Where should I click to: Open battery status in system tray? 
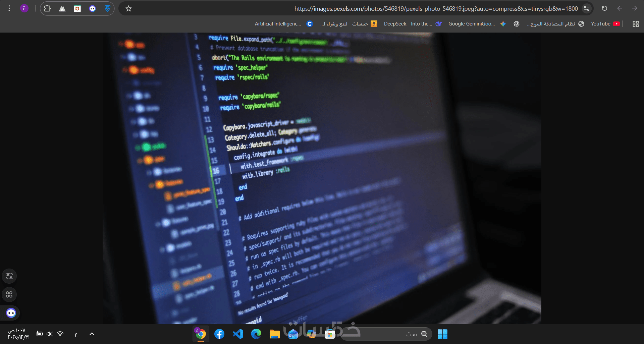pyautogui.click(x=40, y=334)
